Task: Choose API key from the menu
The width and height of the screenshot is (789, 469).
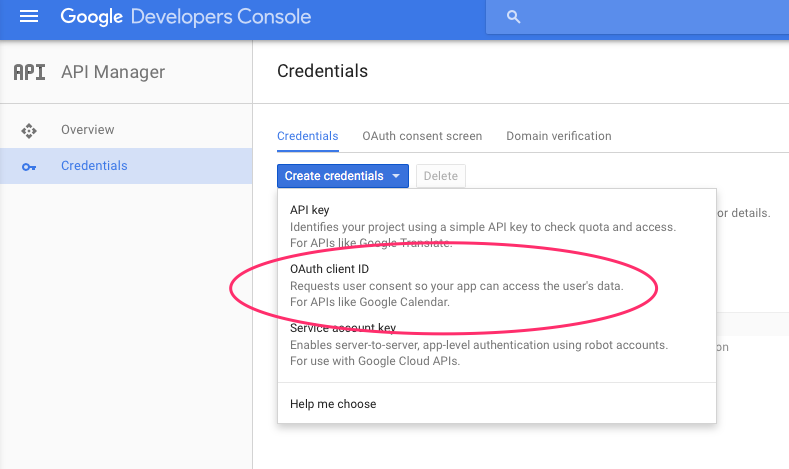Action: tap(497, 226)
